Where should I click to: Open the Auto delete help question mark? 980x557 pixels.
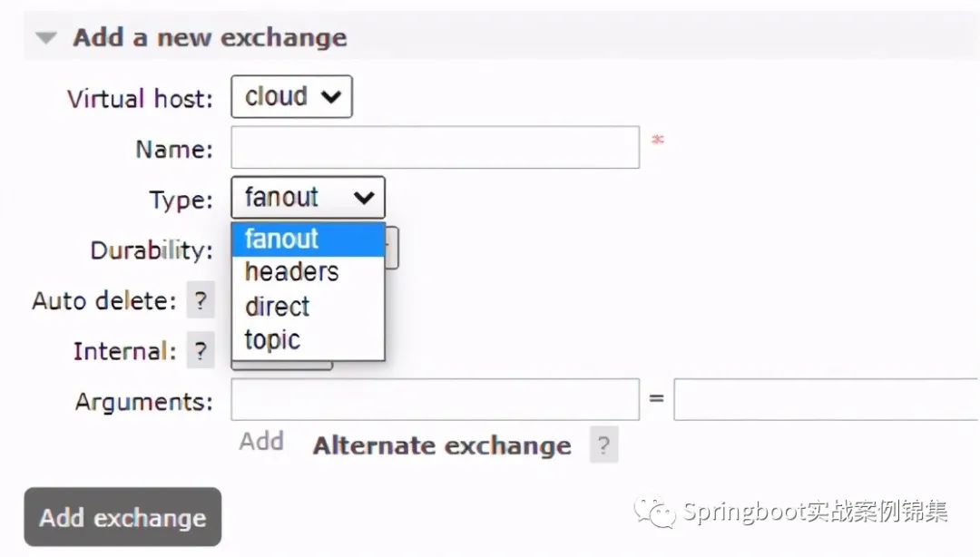pos(201,300)
